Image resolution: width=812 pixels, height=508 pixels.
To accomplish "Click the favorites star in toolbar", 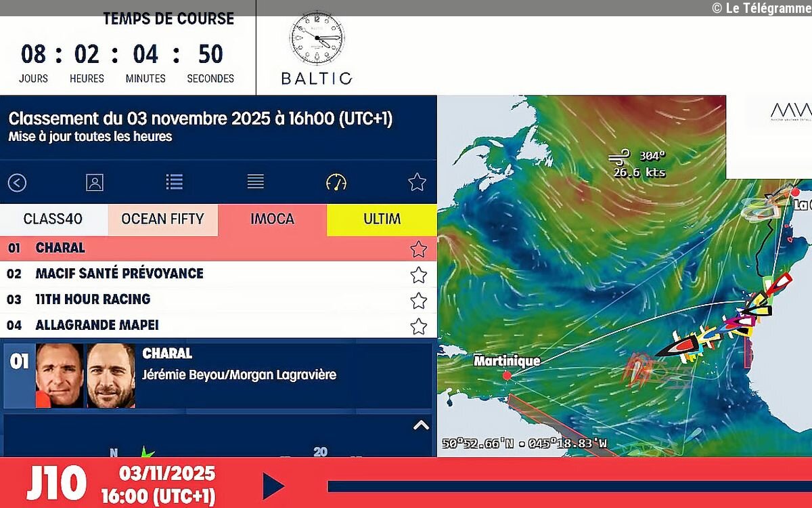I will coord(417,182).
